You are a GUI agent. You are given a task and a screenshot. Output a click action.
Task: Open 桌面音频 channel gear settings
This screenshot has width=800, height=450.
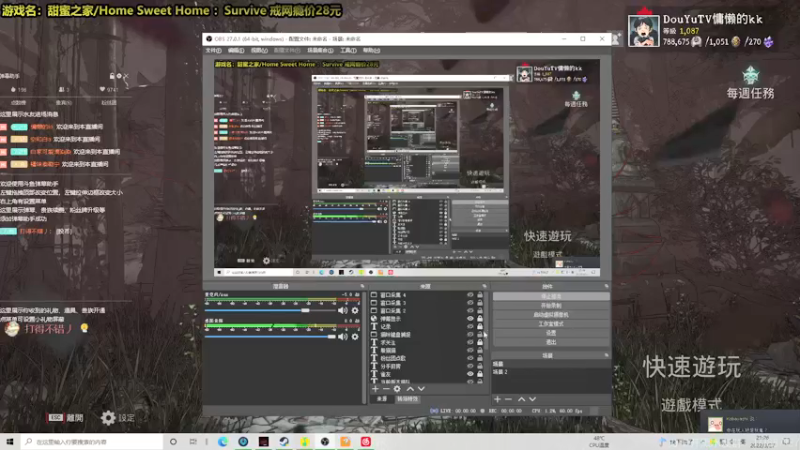tap(355, 336)
